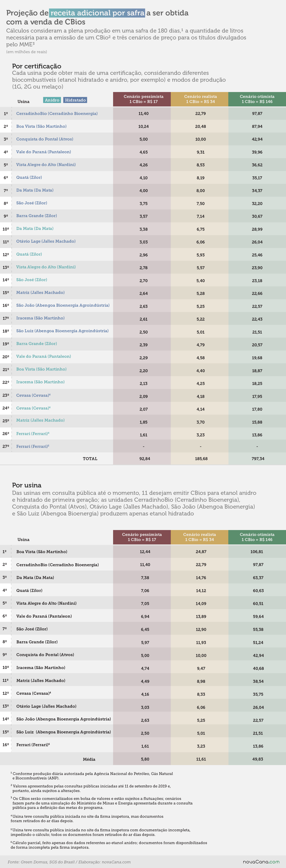Viewport: 286px width, 868px height.
Task: Click the Anidro legend badge
Action: [52, 100]
